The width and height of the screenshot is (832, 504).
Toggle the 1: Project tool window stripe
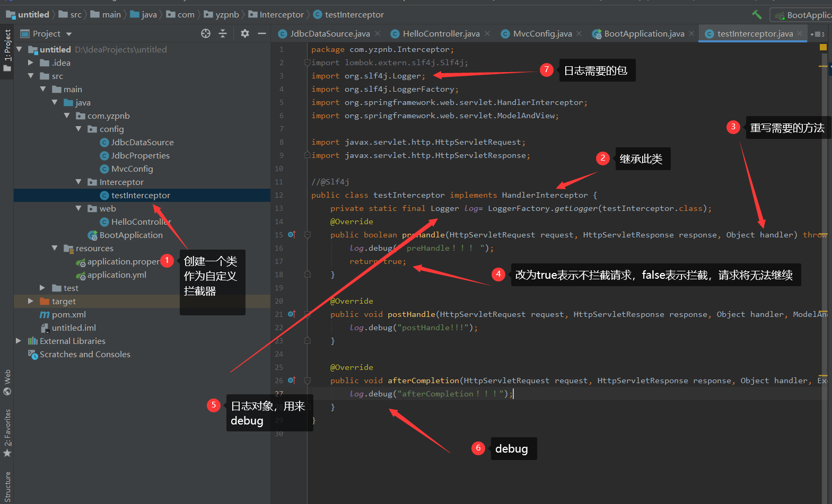point(7,51)
